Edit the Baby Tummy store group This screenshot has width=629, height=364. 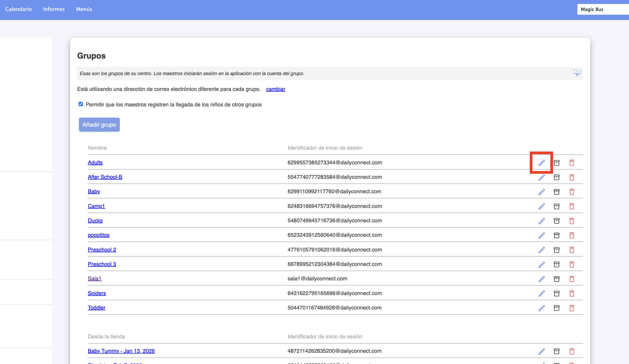pyautogui.click(x=542, y=351)
